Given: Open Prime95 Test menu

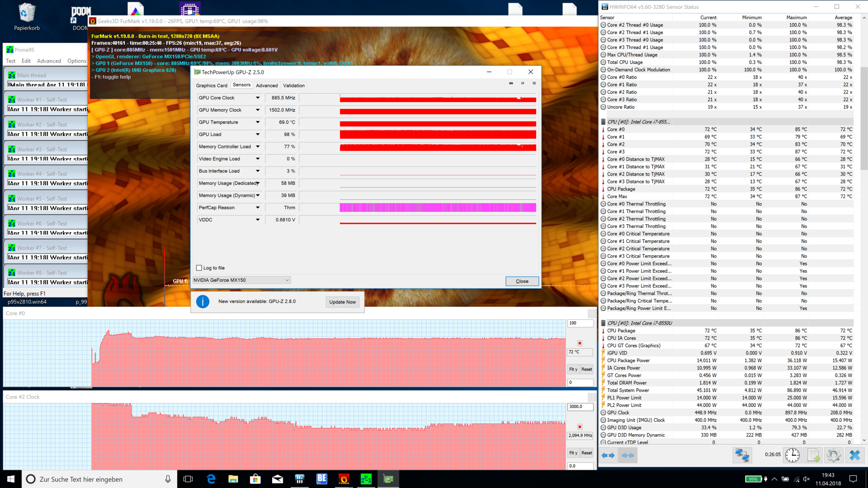Looking at the screenshot, I should click(x=11, y=61).
